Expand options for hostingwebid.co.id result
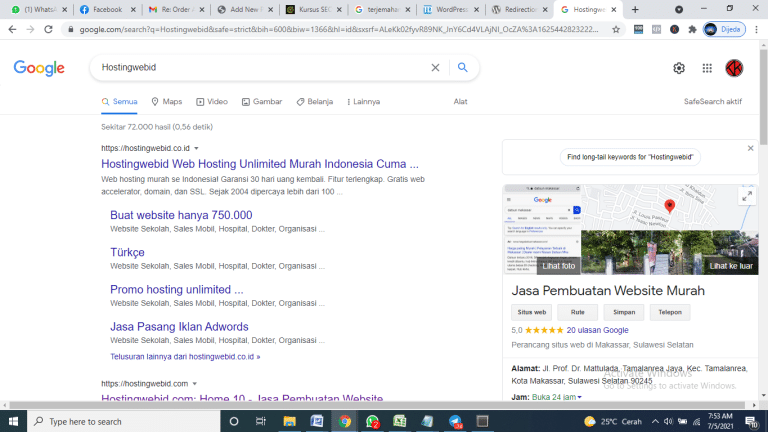 196,148
